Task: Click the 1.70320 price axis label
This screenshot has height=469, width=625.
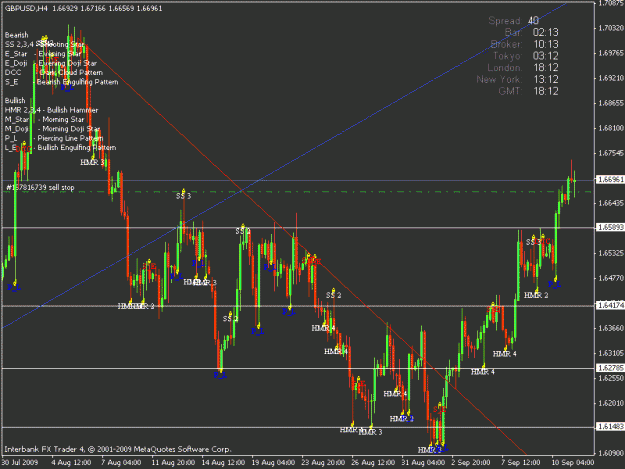Action: click(x=611, y=28)
